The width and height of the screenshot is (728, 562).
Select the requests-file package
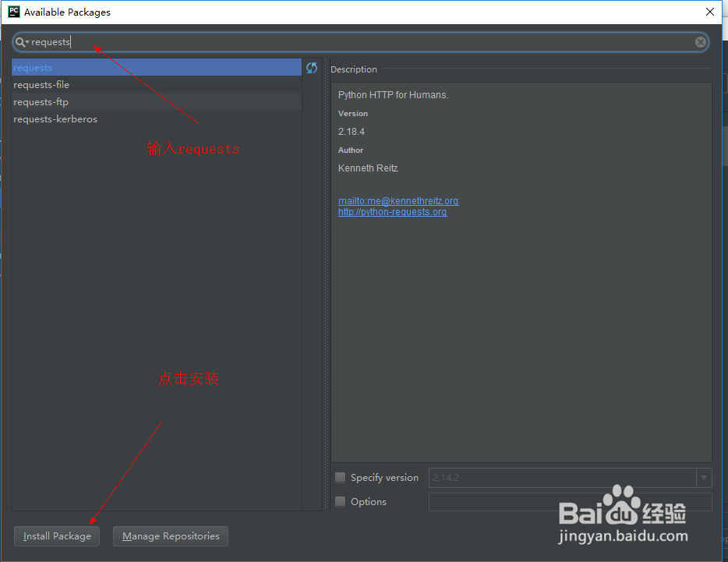click(157, 84)
